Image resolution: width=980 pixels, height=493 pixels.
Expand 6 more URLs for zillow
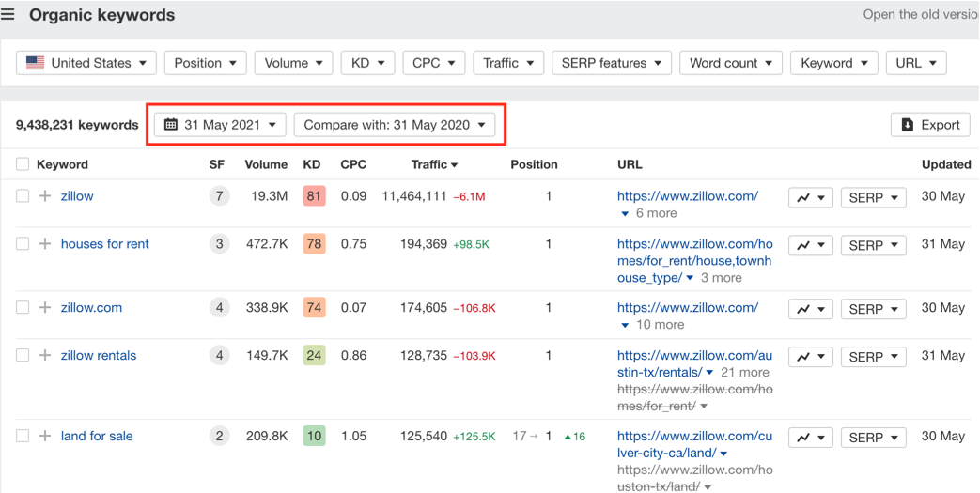point(649,213)
